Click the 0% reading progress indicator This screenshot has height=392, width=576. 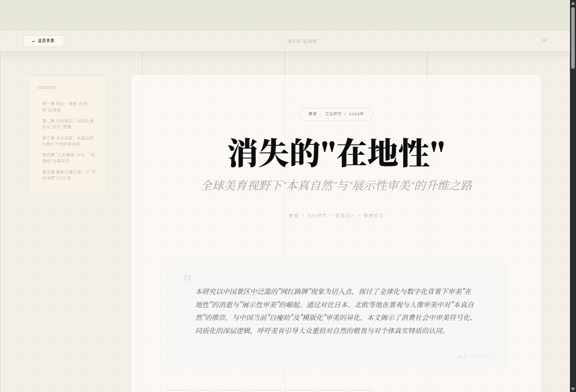tap(544, 40)
